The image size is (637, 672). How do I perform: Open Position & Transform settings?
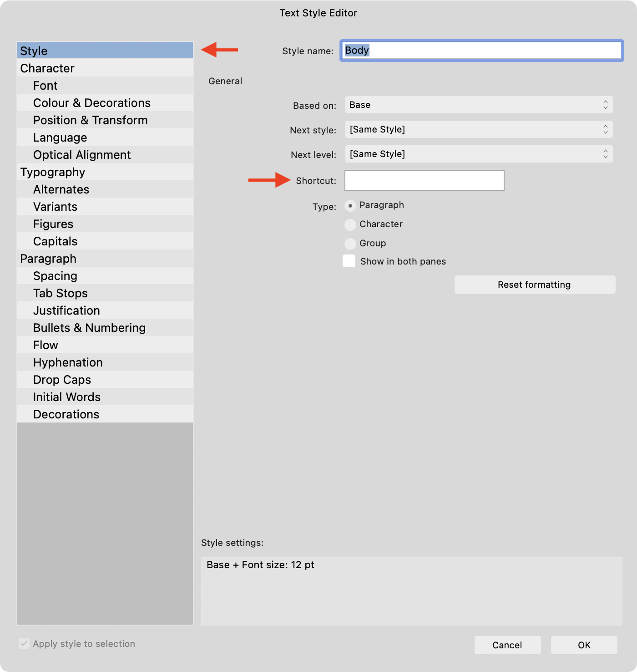90,120
